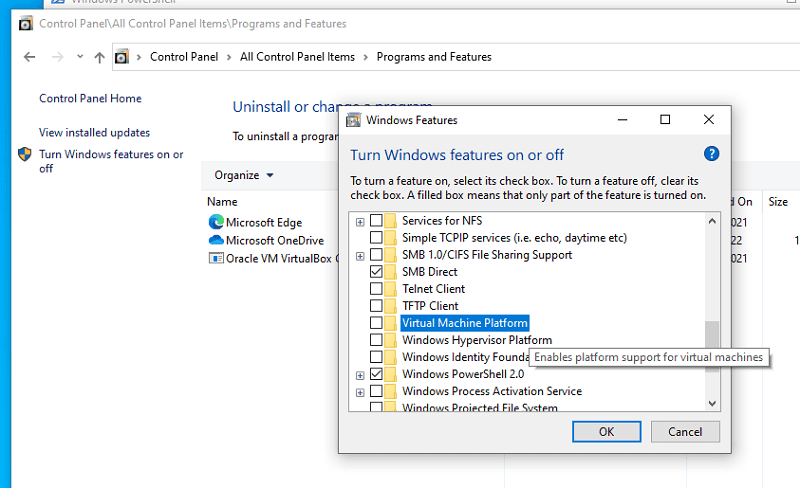Click the Windows Hypervisor Platform folder icon
The height and width of the screenshot is (488, 800).
coord(390,340)
